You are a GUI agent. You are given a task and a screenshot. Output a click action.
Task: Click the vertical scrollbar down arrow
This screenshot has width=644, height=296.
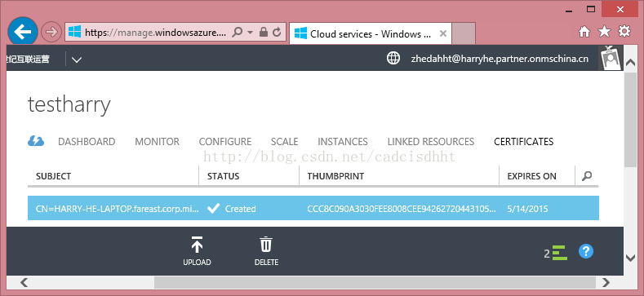coord(630,258)
